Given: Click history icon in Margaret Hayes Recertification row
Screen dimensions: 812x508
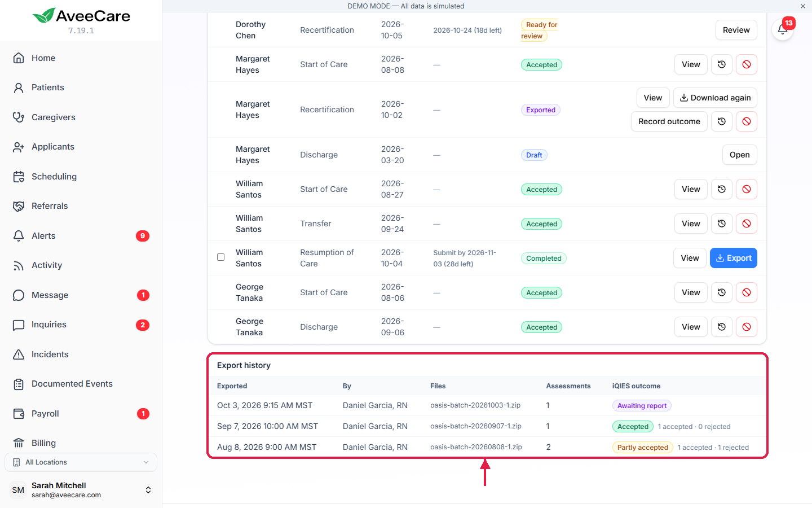Looking at the screenshot, I should pyautogui.click(x=722, y=121).
